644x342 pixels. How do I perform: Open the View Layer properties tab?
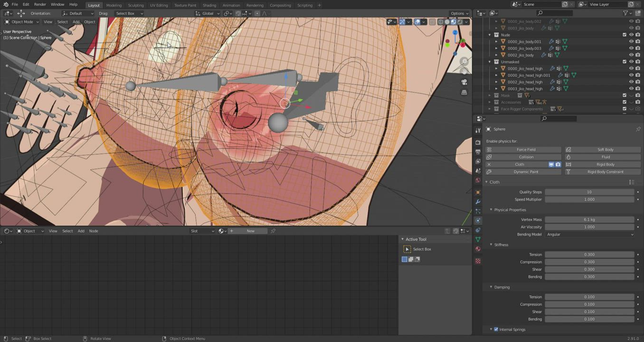[478, 161]
